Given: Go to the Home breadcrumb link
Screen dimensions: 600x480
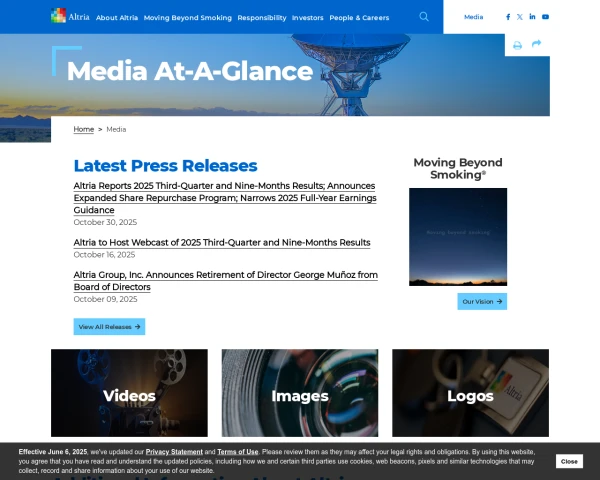Looking at the screenshot, I should [x=84, y=129].
